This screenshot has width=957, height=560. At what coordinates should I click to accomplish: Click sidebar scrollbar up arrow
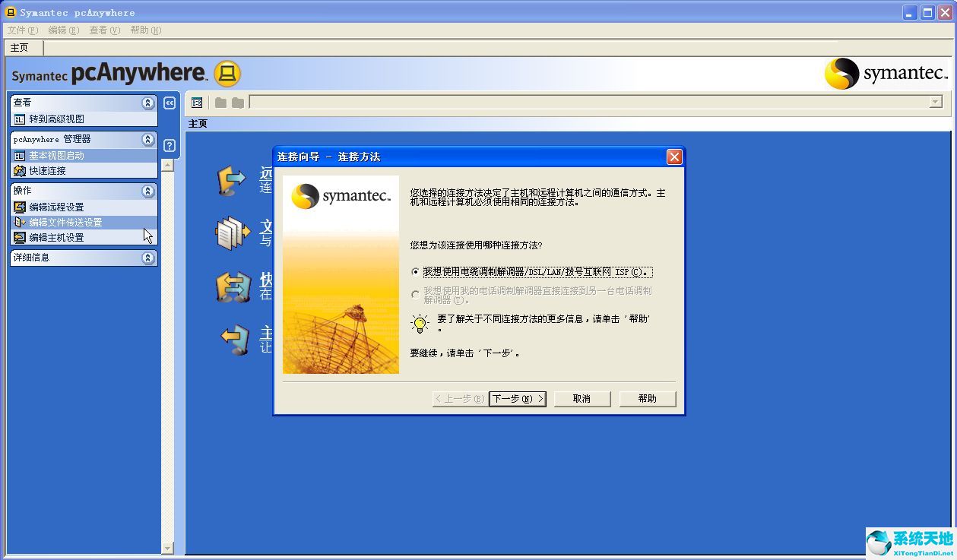[x=168, y=165]
